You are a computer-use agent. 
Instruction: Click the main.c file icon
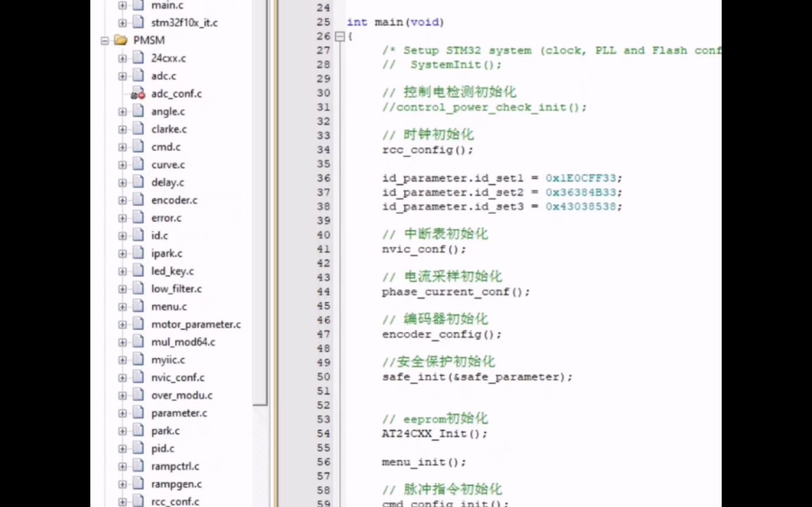click(138, 5)
